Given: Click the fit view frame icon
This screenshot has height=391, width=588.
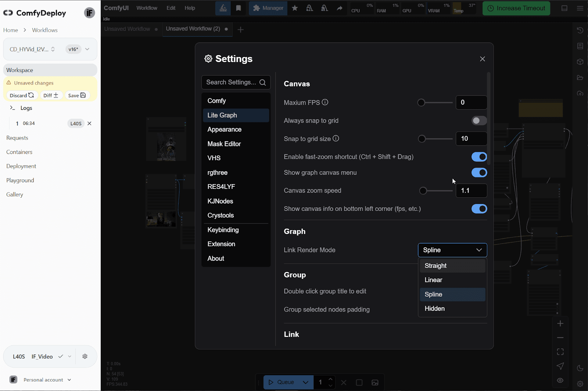Looking at the screenshot, I should pos(560,352).
